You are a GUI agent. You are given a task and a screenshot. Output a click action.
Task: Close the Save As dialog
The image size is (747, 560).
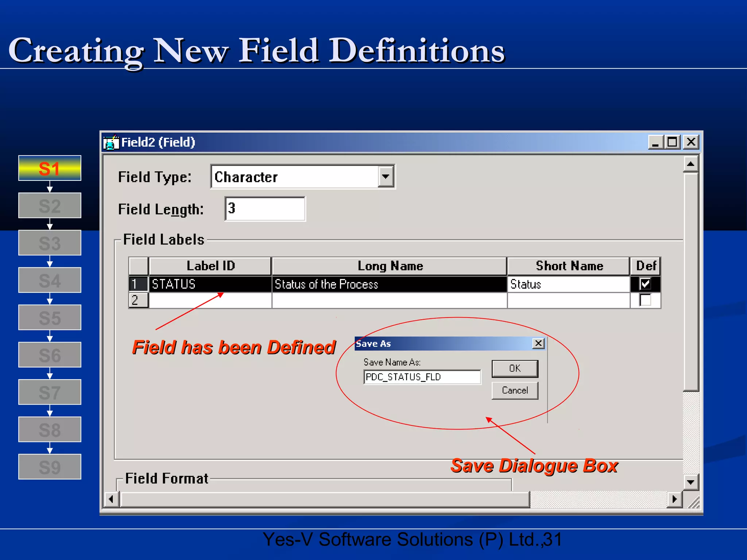pos(538,343)
